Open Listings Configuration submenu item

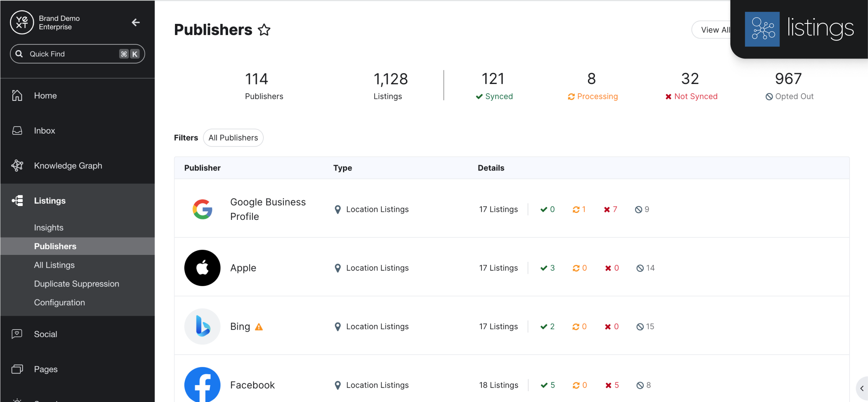[59, 303]
